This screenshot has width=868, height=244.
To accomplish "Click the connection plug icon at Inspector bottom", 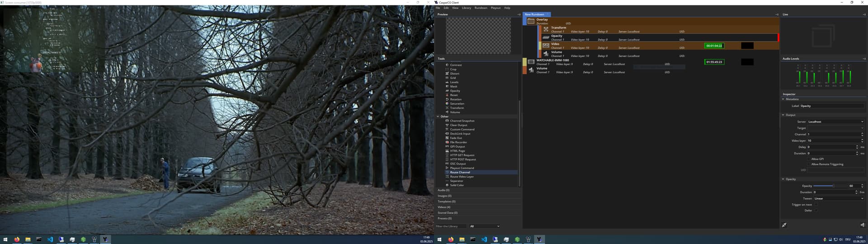I will 784,225.
